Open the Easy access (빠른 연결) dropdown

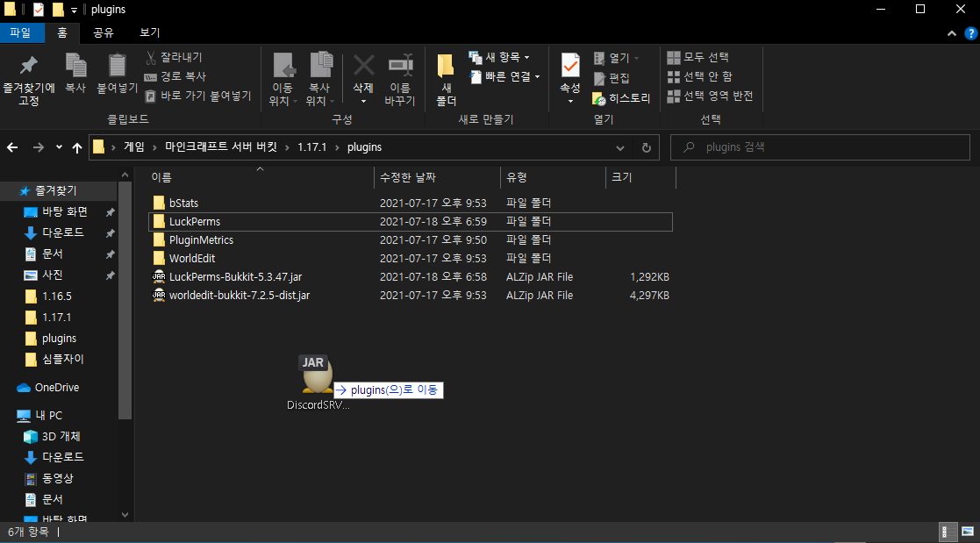[505, 76]
